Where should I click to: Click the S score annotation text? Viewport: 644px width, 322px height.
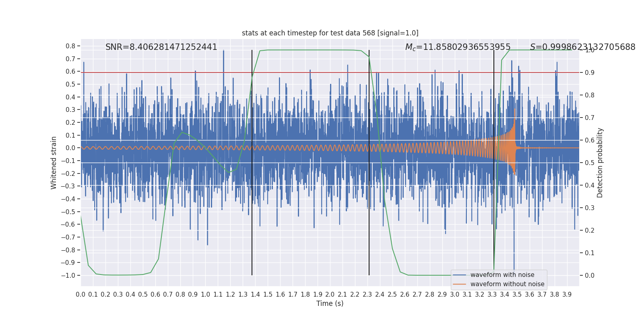coord(582,47)
